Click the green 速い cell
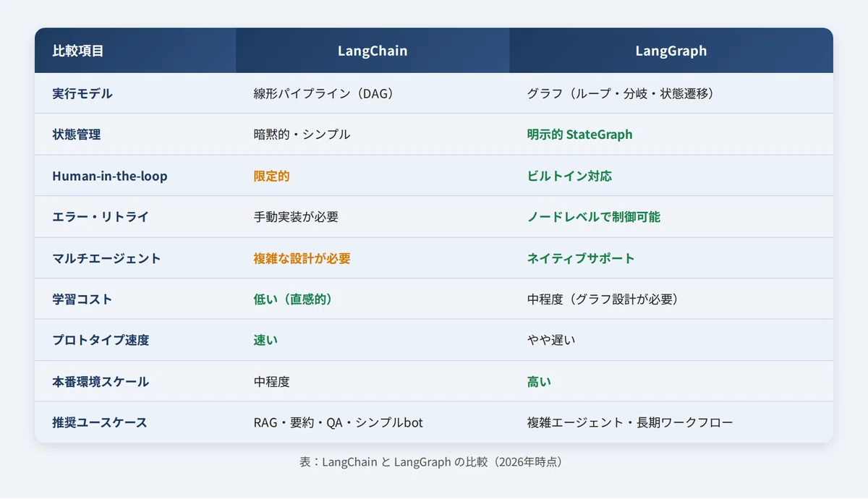 pyautogui.click(x=373, y=340)
